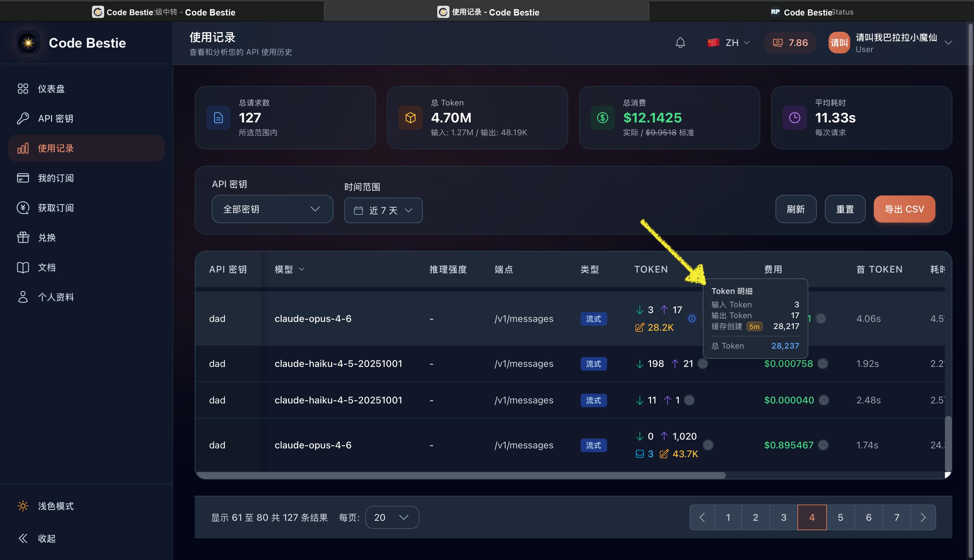The width and height of the screenshot is (974, 560).
Task: Go to page 2
Action: coord(756,517)
